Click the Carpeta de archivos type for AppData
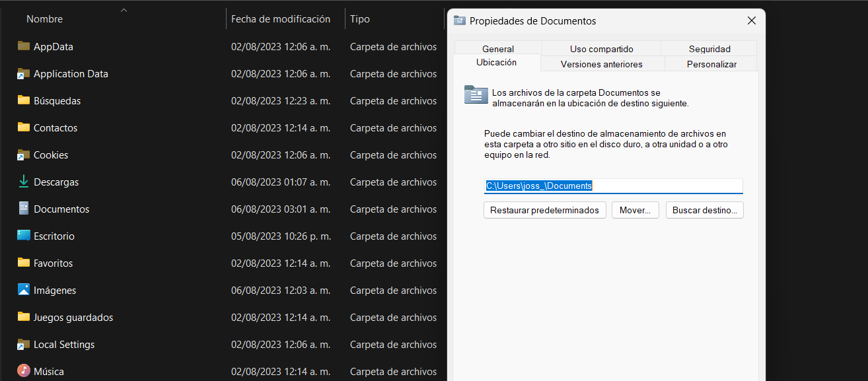The image size is (868, 381). pos(393,47)
